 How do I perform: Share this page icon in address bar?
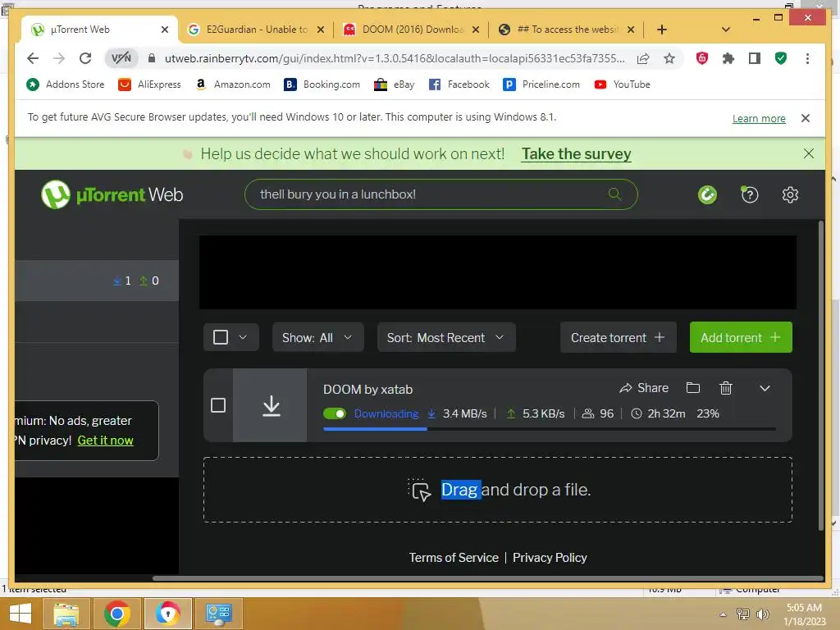(x=643, y=58)
